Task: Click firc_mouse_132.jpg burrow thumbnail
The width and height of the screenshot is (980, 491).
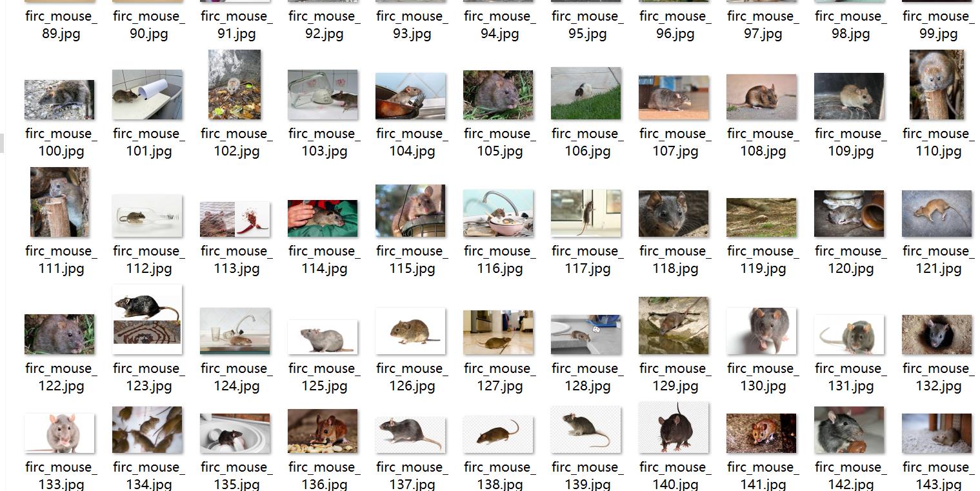Action: point(937,335)
